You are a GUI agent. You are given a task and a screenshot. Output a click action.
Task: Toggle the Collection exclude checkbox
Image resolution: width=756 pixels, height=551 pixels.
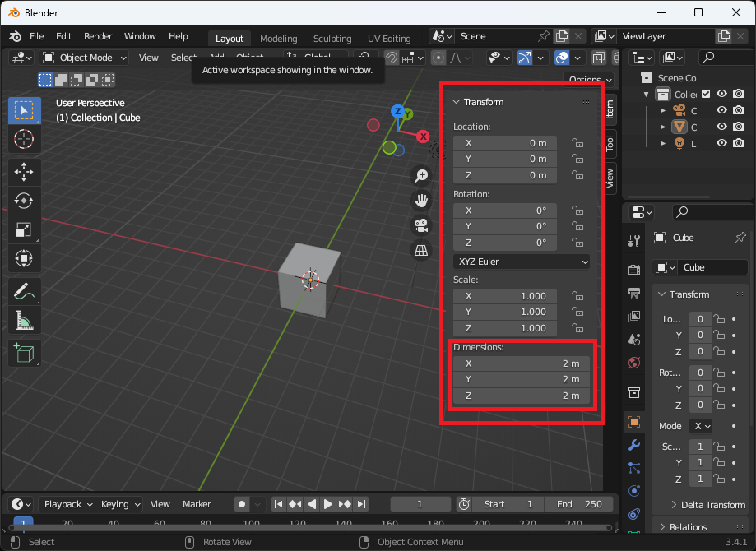705,94
